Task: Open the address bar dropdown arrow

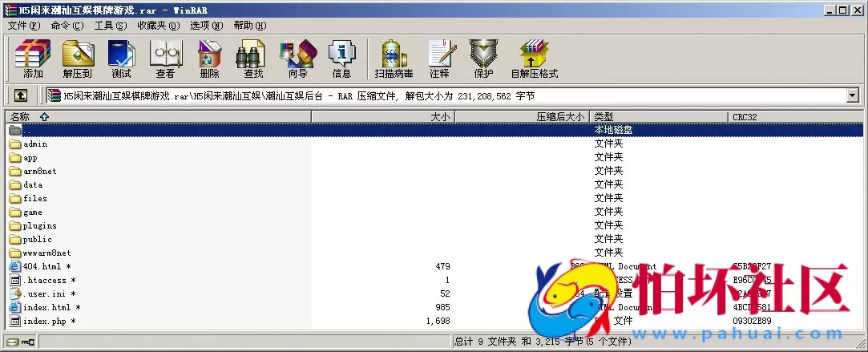Action: click(x=853, y=95)
